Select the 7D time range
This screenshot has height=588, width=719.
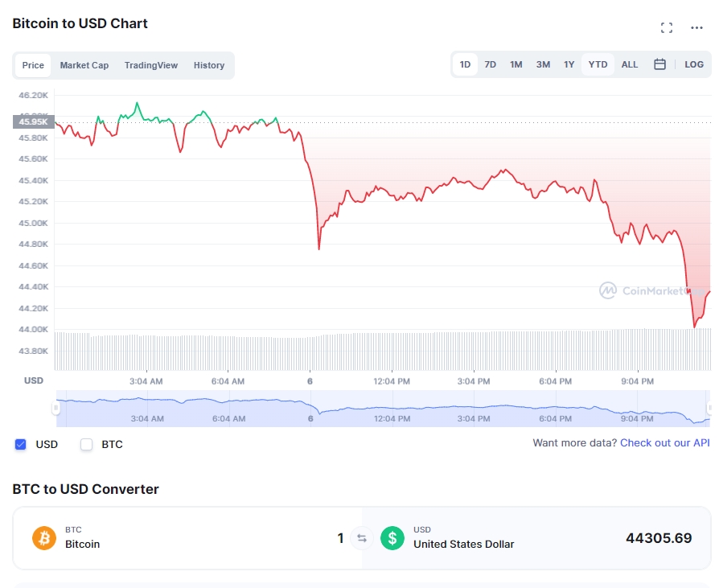pos(491,64)
